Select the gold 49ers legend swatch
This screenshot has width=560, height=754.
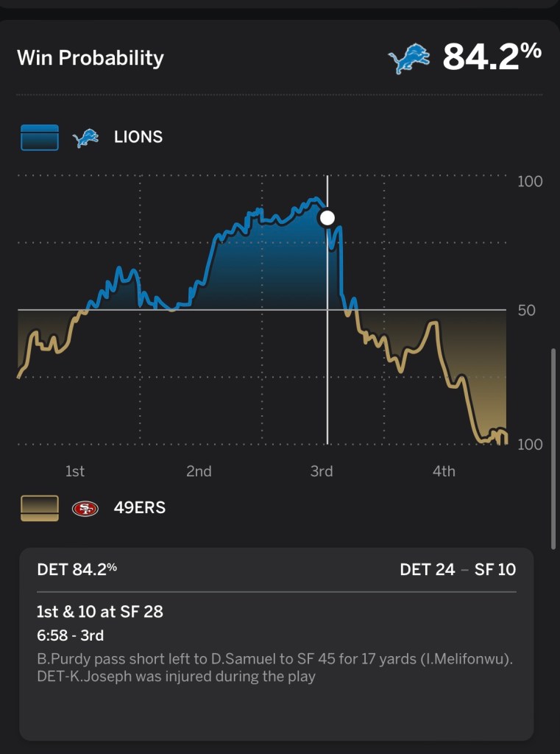pyautogui.click(x=40, y=508)
